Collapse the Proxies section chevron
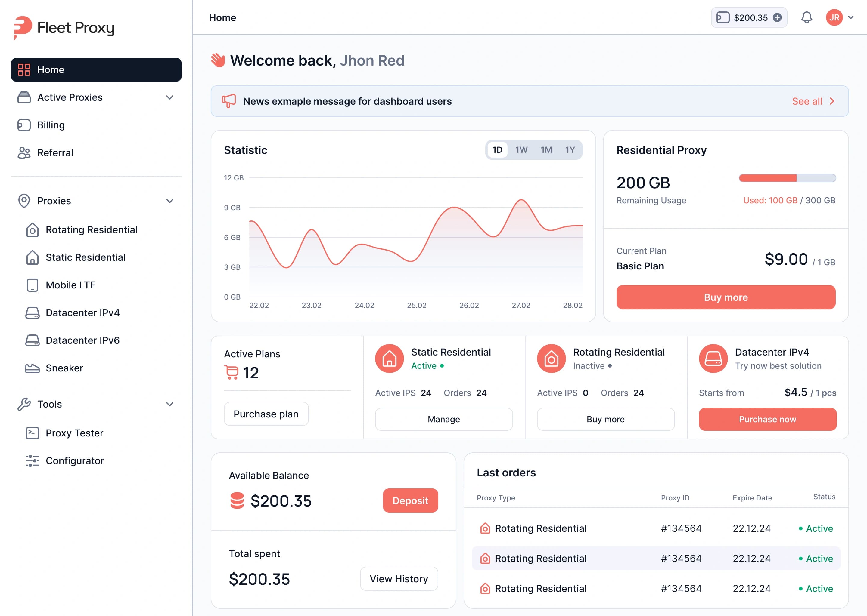Viewport: 867px width, 616px height. point(170,201)
